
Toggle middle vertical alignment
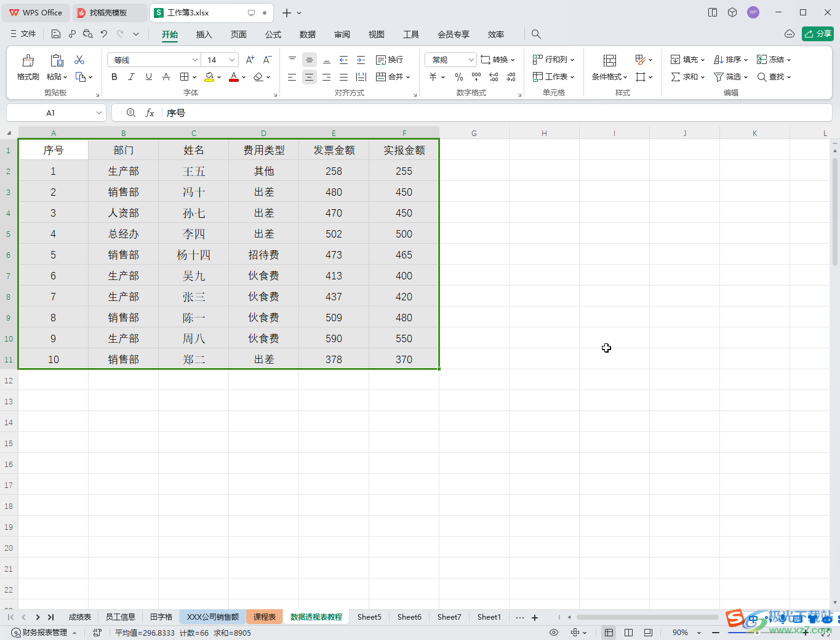tap(310, 60)
